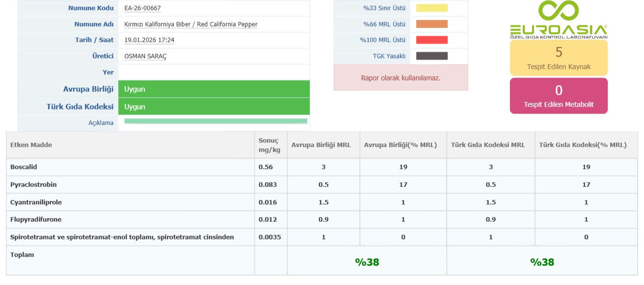Click the yellow %33 Sınır Üstü swatch
Image resolution: width=644 pixels, height=285 pixels.
[x=431, y=8]
